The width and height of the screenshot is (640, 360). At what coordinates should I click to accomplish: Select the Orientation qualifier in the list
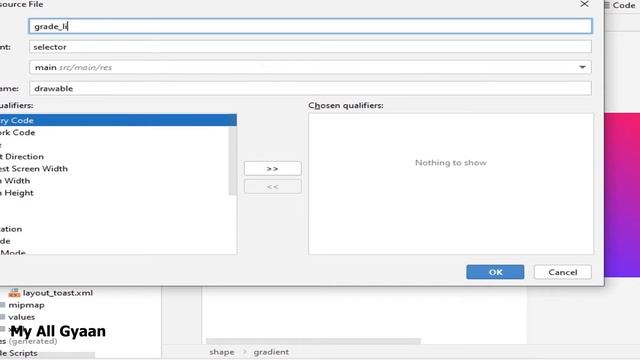[114, 229]
